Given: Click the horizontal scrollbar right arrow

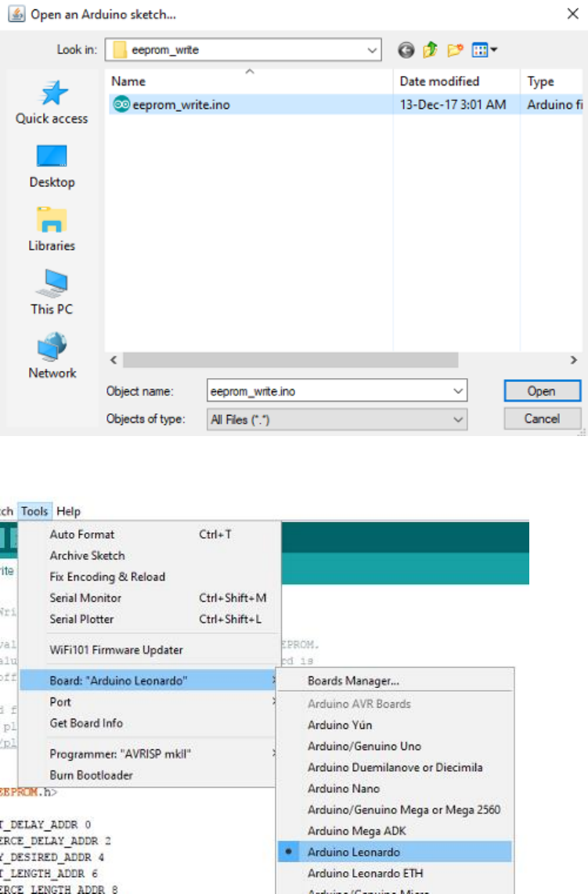Looking at the screenshot, I should click(574, 360).
